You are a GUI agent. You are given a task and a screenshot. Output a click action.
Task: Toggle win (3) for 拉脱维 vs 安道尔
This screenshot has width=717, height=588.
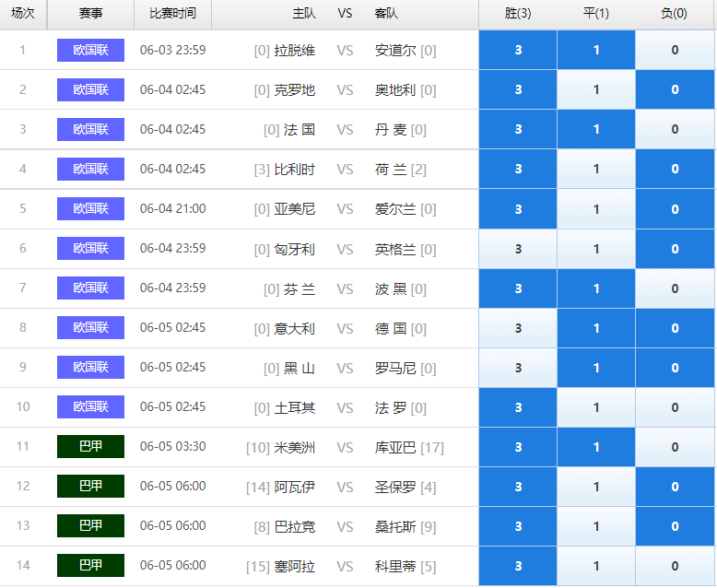pos(518,50)
